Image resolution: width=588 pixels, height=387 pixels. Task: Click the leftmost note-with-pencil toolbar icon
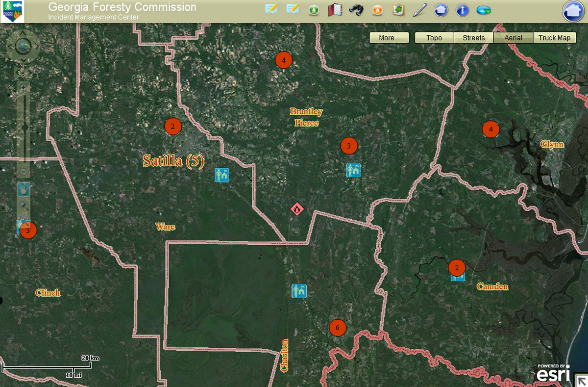click(271, 9)
